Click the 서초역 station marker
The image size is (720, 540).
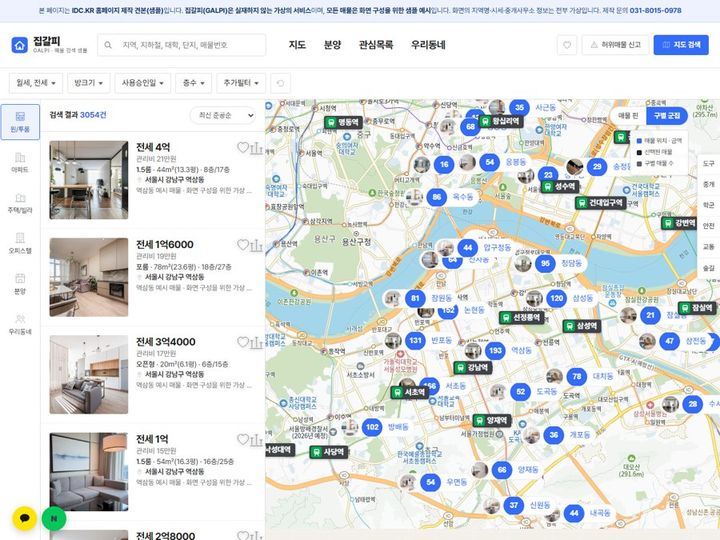click(x=410, y=392)
